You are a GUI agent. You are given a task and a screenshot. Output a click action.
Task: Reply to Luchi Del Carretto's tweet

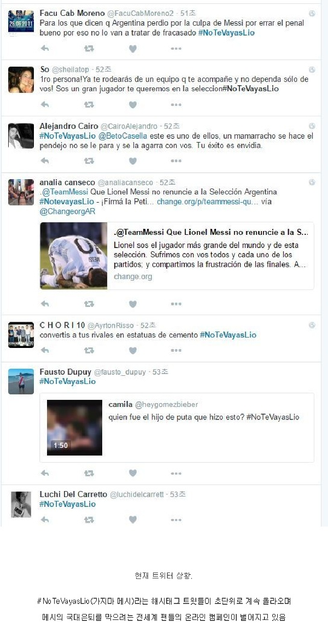[x=45, y=519]
